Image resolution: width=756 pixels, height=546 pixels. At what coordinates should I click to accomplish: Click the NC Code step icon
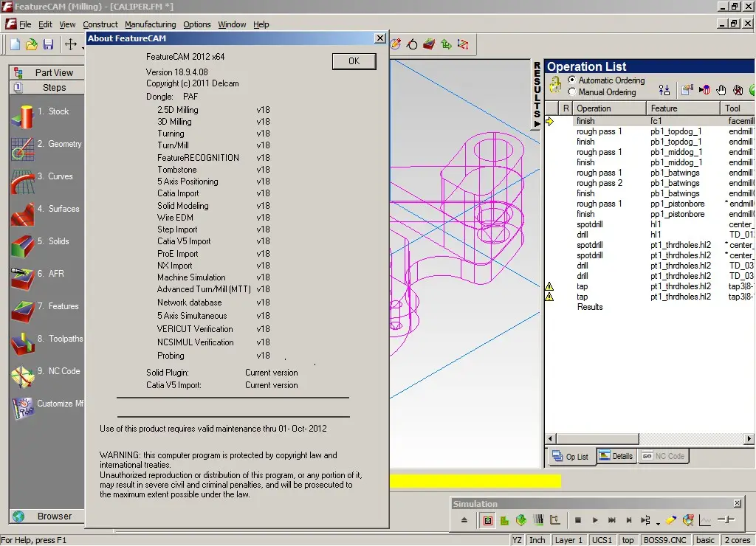(x=22, y=377)
